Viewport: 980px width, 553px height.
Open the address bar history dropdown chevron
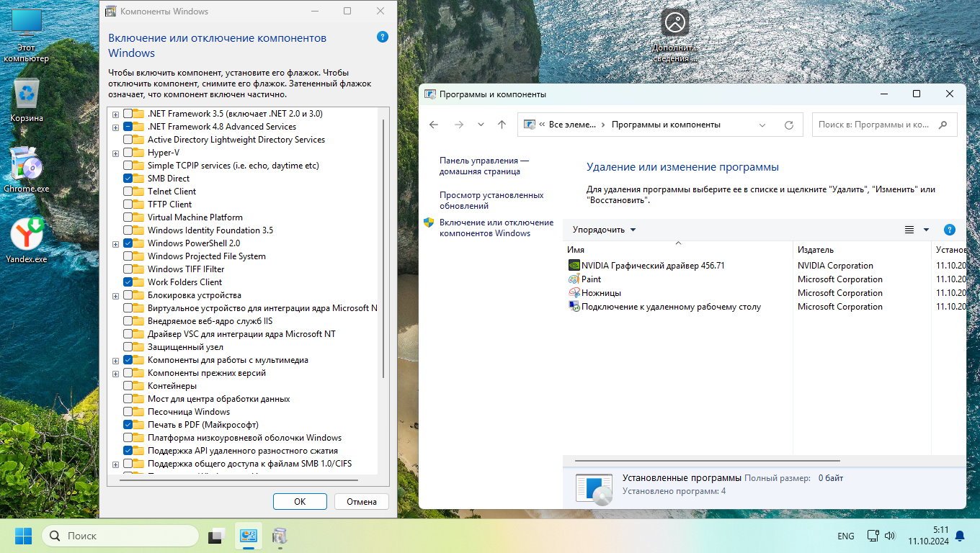coord(762,125)
